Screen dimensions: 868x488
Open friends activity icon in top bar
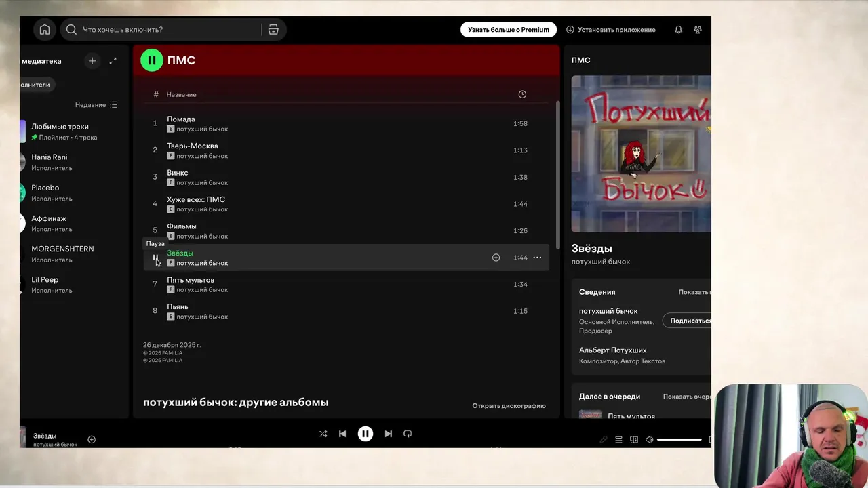click(698, 30)
